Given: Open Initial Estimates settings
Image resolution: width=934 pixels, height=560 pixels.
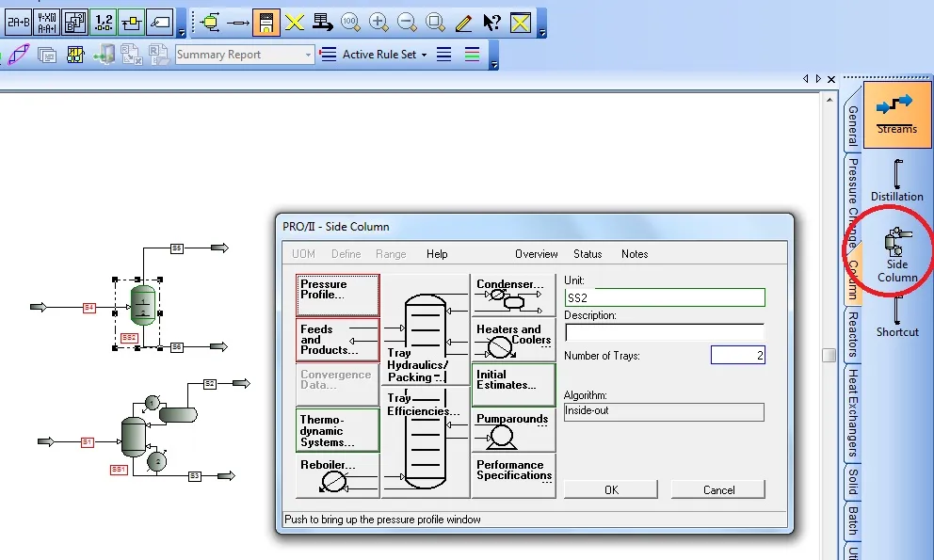Looking at the screenshot, I should 513,385.
